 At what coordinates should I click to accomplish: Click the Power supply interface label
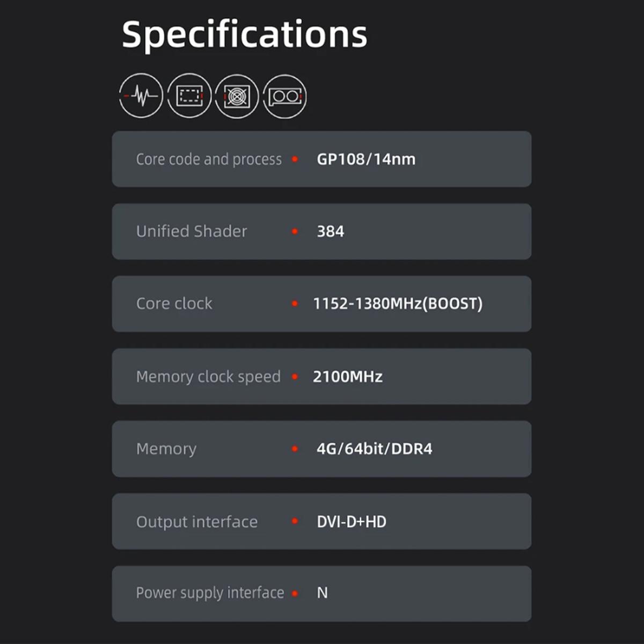click(210, 593)
